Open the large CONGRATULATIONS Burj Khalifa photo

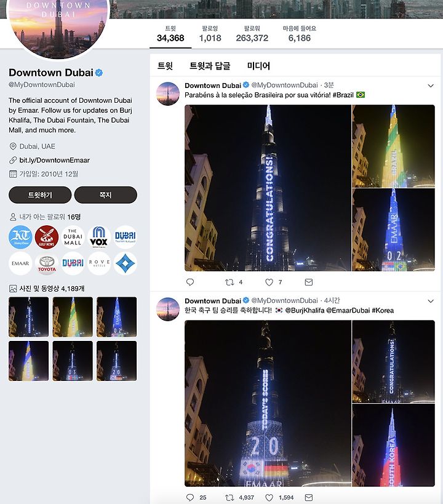pos(268,188)
